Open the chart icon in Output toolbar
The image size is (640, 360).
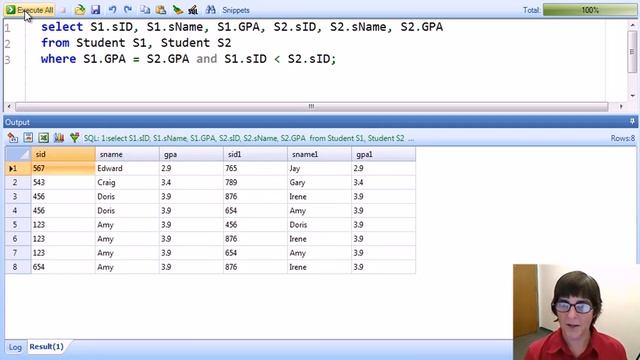(59, 138)
